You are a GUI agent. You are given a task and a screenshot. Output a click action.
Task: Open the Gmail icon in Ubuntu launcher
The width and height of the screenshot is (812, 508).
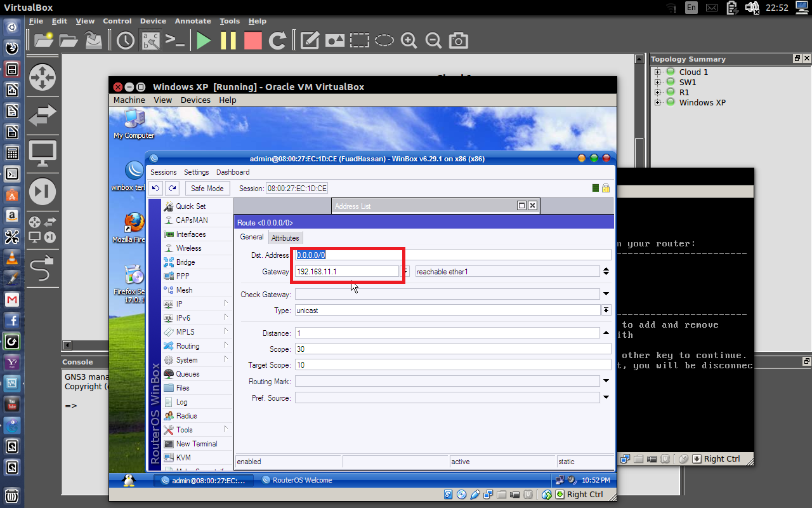click(x=11, y=299)
